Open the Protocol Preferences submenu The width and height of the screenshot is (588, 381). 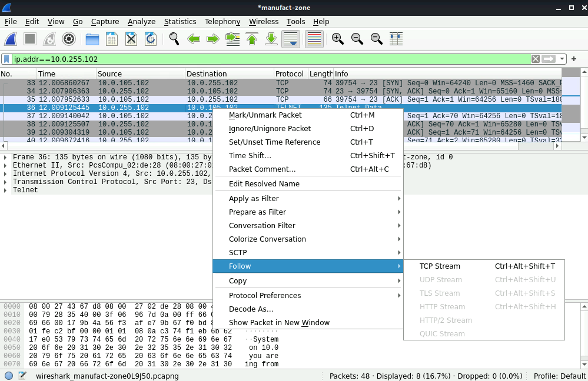(x=308, y=296)
